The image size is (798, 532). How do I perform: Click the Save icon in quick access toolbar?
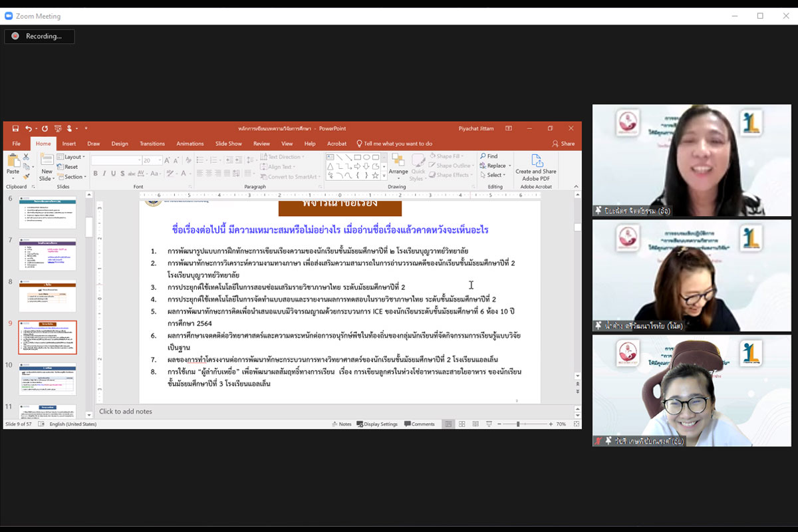13,128
